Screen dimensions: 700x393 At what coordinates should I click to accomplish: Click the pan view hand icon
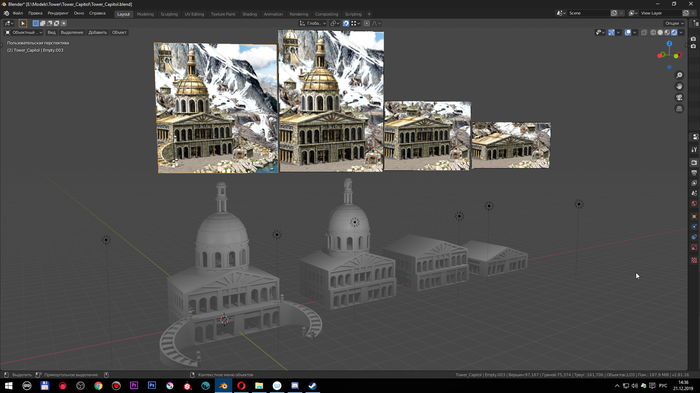point(679,87)
